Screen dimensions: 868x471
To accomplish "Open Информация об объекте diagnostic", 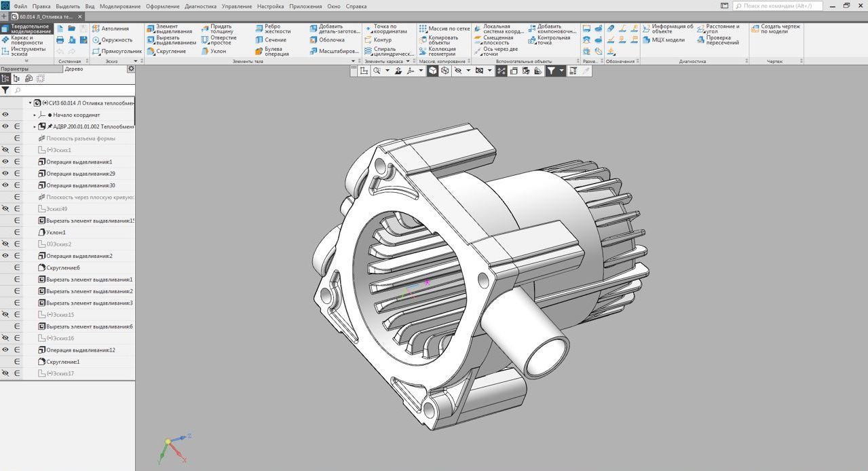I will (x=668, y=29).
